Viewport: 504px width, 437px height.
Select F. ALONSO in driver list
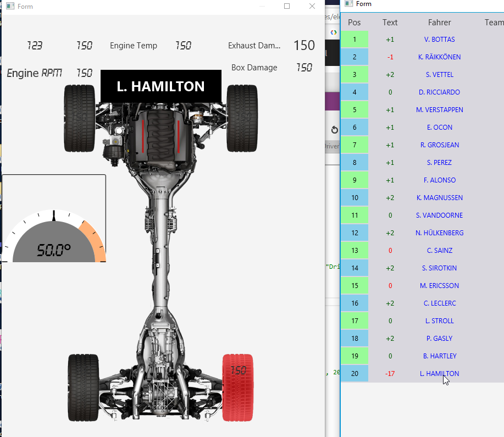pyautogui.click(x=439, y=180)
